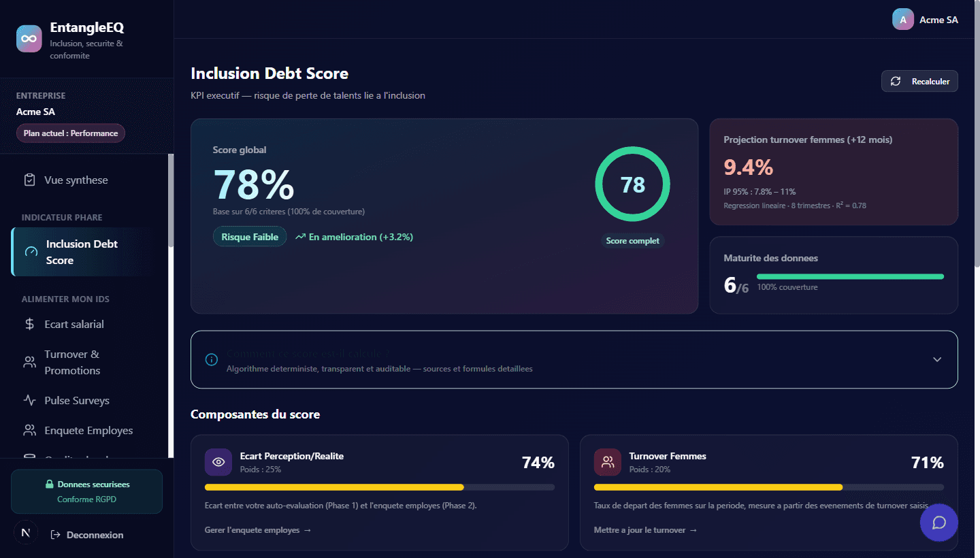This screenshot has width=980, height=558.
Task: Click the Composantes du score heading
Action: click(255, 414)
